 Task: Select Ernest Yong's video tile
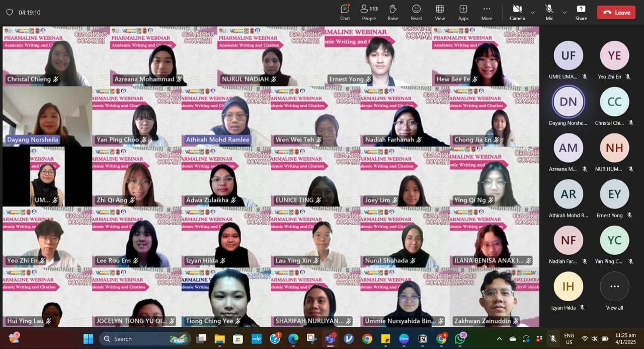[378, 56]
